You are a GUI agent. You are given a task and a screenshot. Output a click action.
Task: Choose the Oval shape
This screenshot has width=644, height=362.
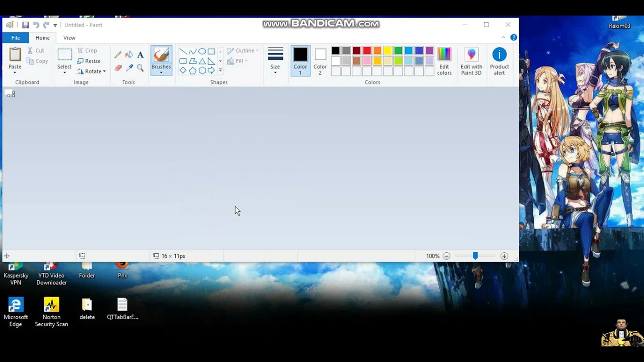[202, 51]
